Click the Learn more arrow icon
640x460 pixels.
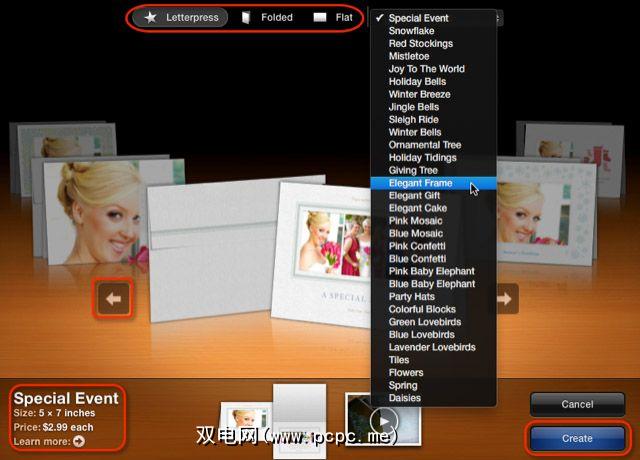coord(79,441)
